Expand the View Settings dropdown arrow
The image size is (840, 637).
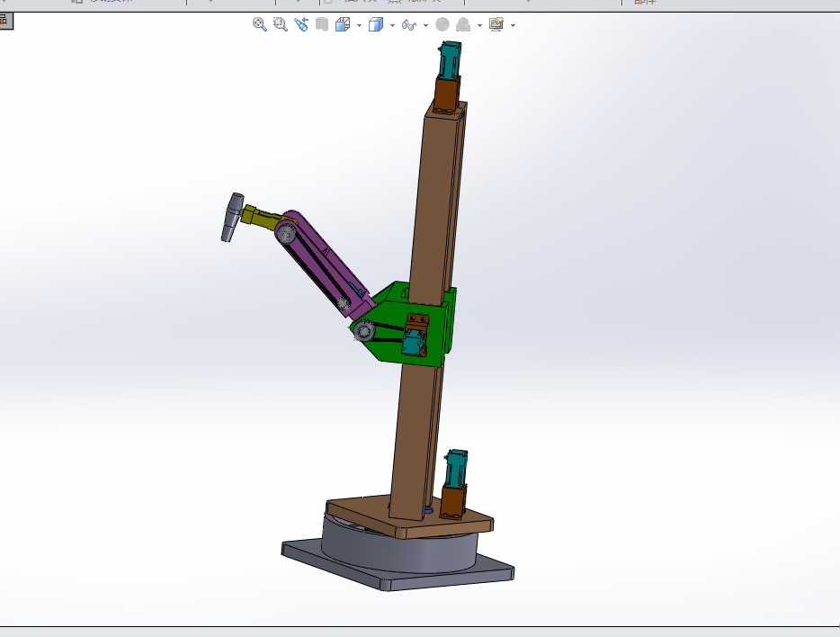513,25
